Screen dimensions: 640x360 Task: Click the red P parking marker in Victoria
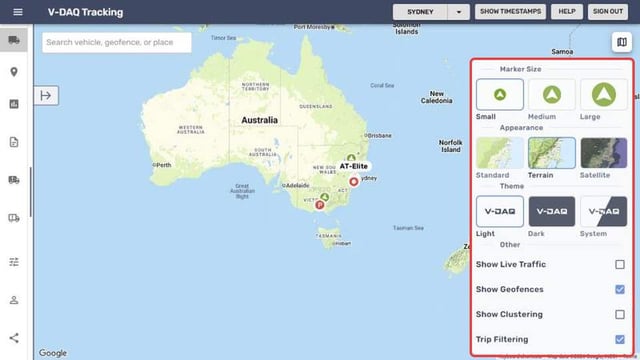[x=320, y=205]
